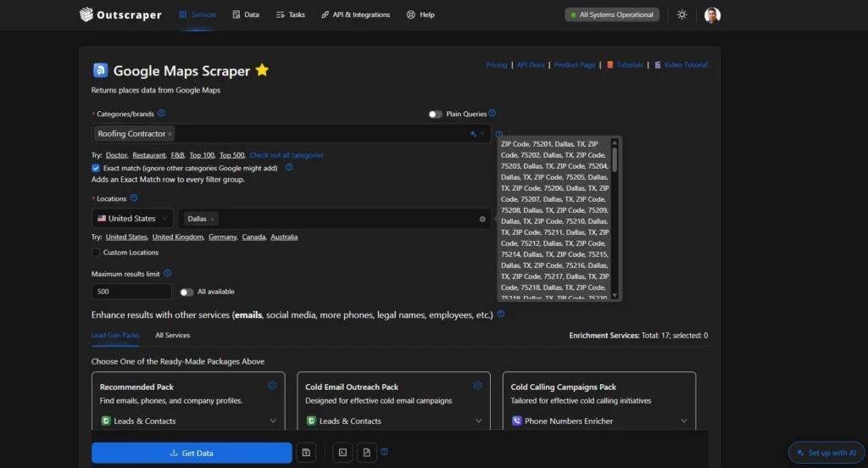Expand Leads & Contacts in Cold Email Outreach Pack
This screenshot has width=868, height=468.
tap(478, 421)
